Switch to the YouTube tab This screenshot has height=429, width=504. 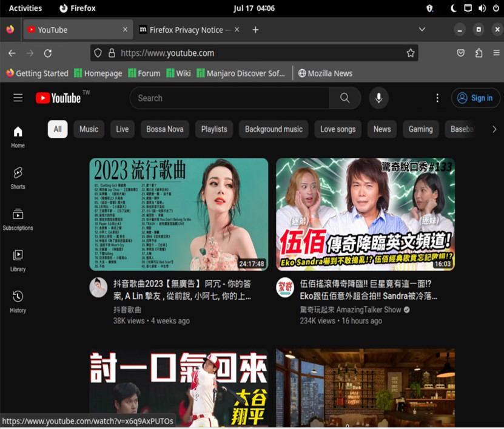78,30
